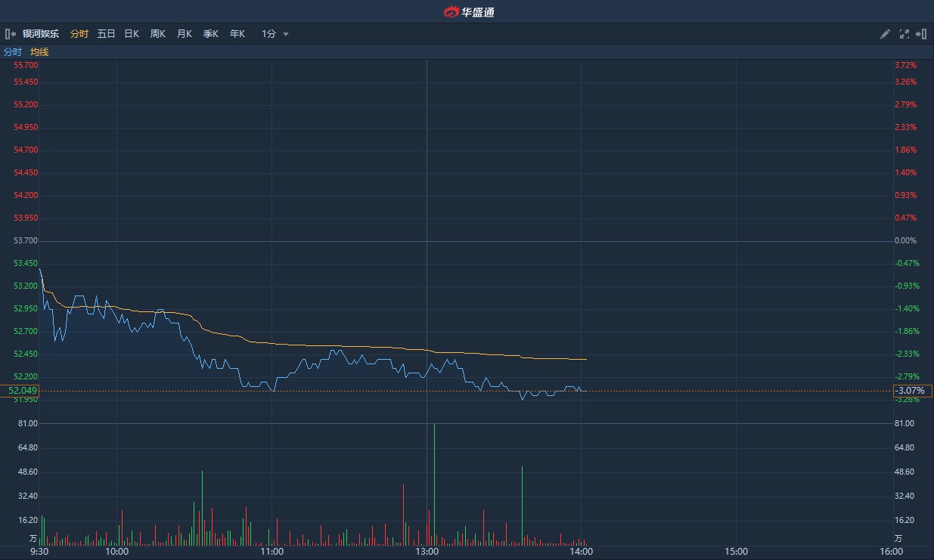Click the 华盛通 logo in title bar
The image size is (934, 560).
[x=467, y=11]
